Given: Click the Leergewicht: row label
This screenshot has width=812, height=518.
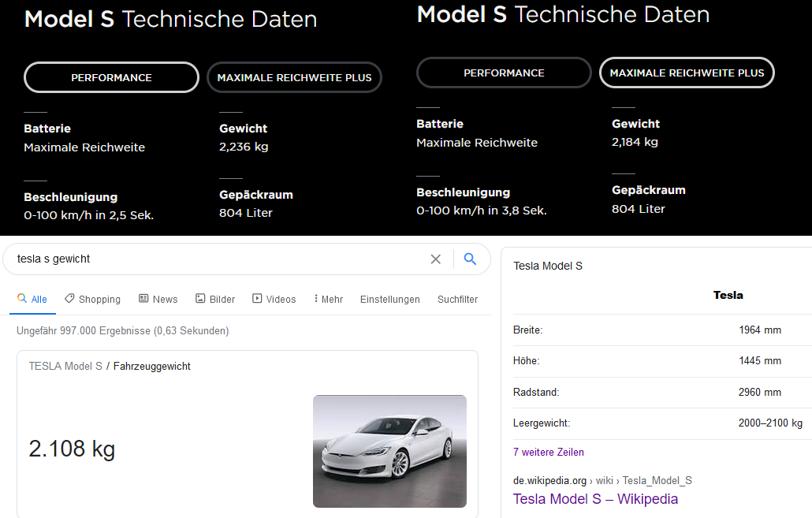Looking at the screenshot, I should tap(542, 423).
